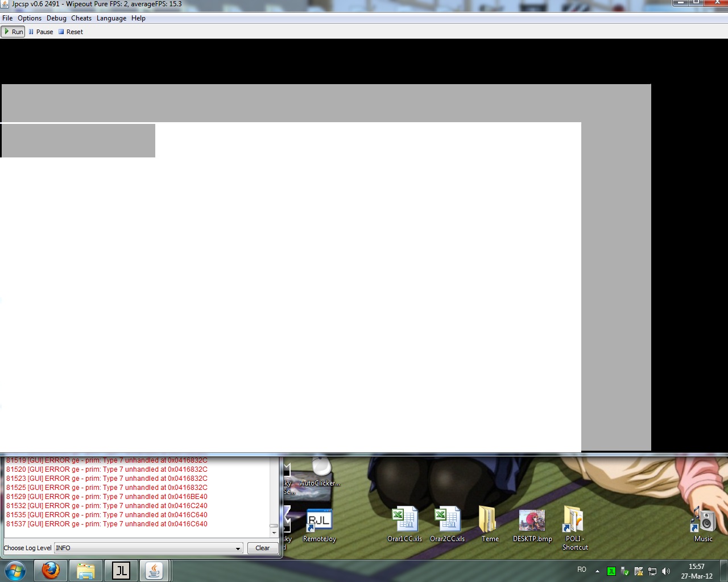Clear the log with the Clear button
This screenshot has width=728, height=582.
click(263, 548)
